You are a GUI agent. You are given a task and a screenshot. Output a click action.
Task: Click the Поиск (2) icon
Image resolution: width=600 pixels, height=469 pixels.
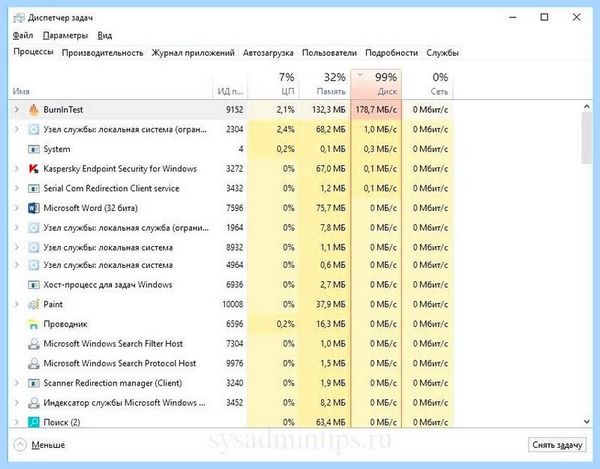click(34, 422)
